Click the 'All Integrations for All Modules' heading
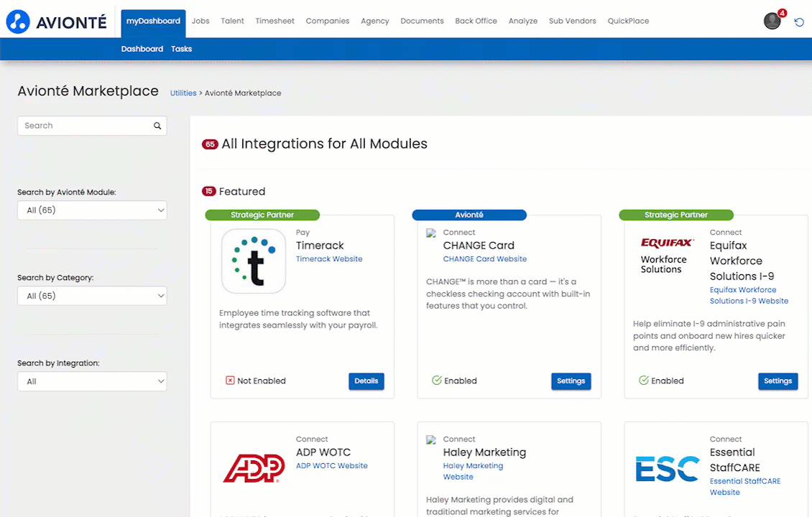Image resolution: width=812 pixels, height=517 pixels. click(x=325, y=144)
